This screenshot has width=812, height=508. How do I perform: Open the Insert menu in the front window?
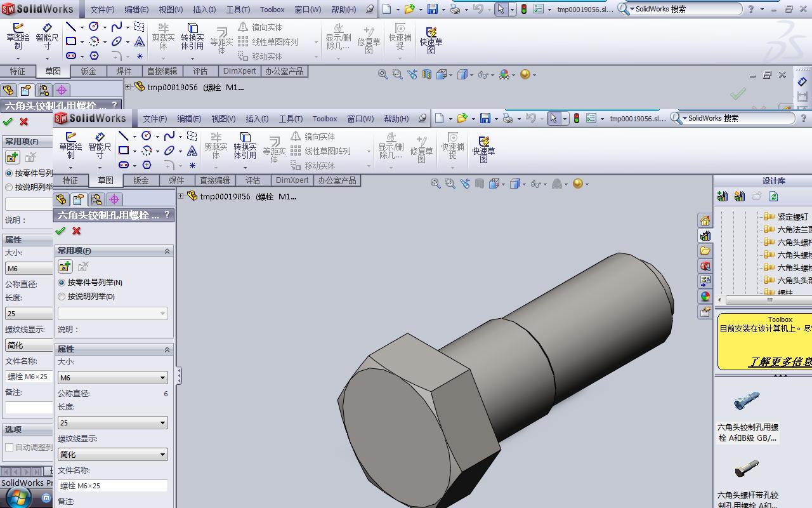(x=257, y=119)
